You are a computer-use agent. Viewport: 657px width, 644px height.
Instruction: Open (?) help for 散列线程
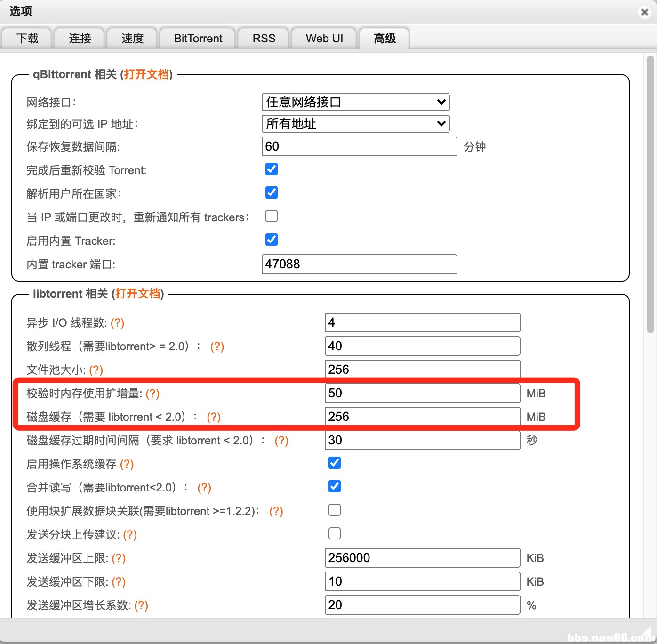[x=217, y=346]
